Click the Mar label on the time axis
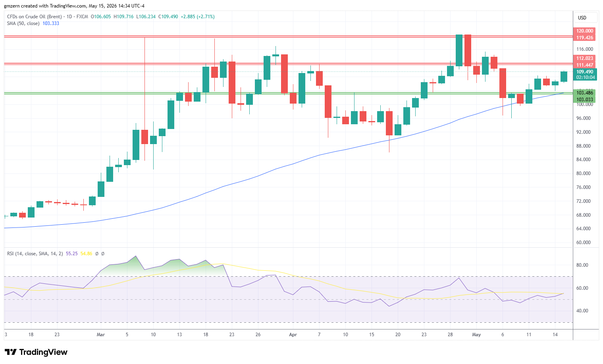 [x=101, y=335]
